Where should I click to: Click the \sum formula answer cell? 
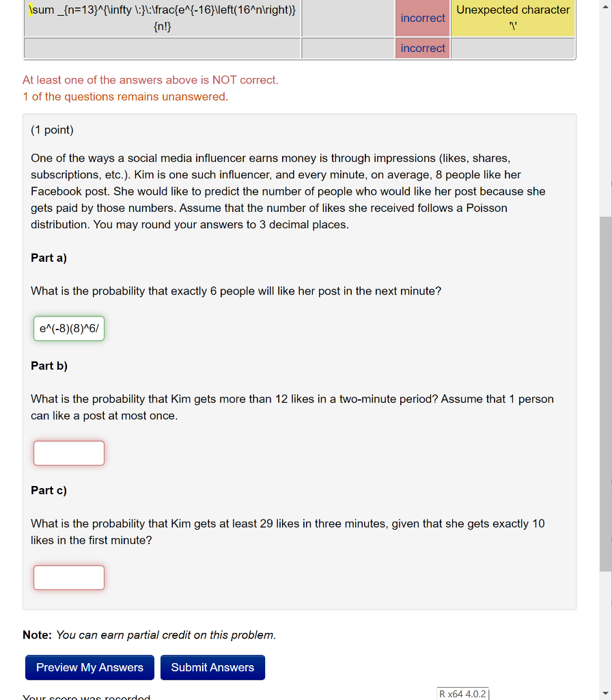pyautogui.click(x=162, y=18)
